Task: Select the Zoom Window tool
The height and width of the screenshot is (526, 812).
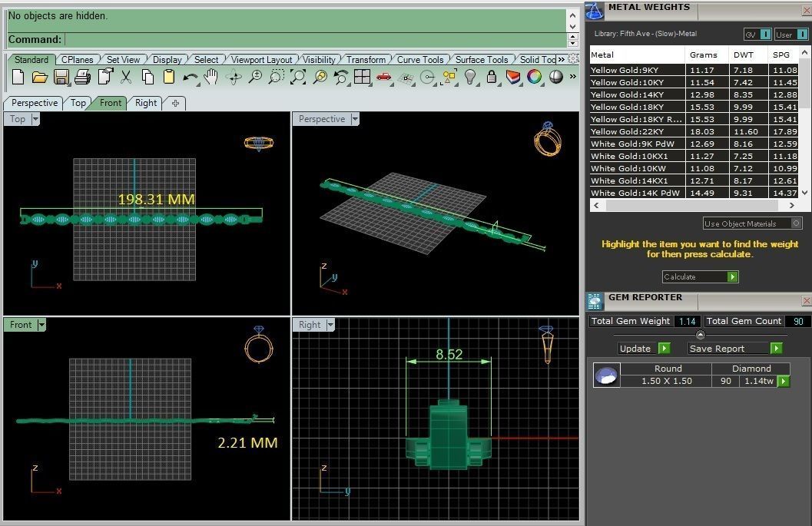Action: point(276,78)
